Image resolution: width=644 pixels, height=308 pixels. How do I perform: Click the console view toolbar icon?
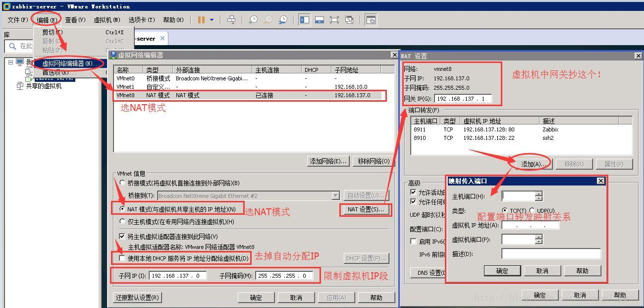pos(371,20)
